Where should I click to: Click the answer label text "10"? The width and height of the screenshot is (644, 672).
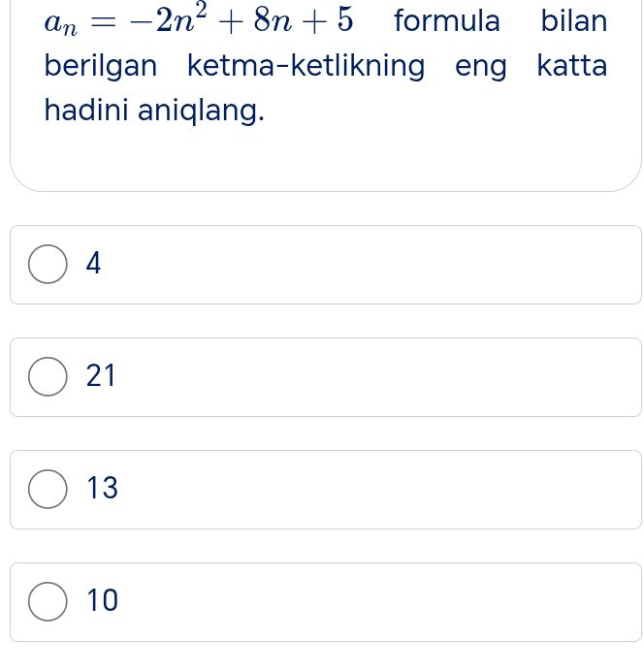(x=102, y=601)
